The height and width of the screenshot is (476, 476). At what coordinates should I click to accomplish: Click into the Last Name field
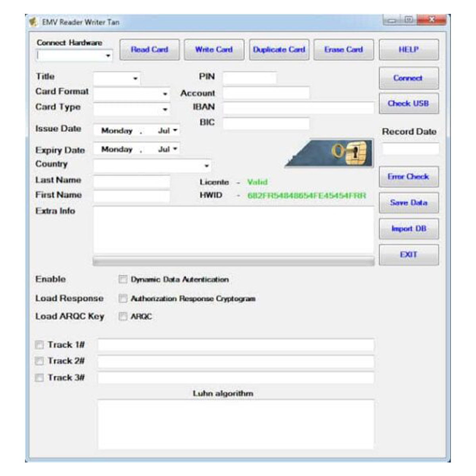point(132,182)
